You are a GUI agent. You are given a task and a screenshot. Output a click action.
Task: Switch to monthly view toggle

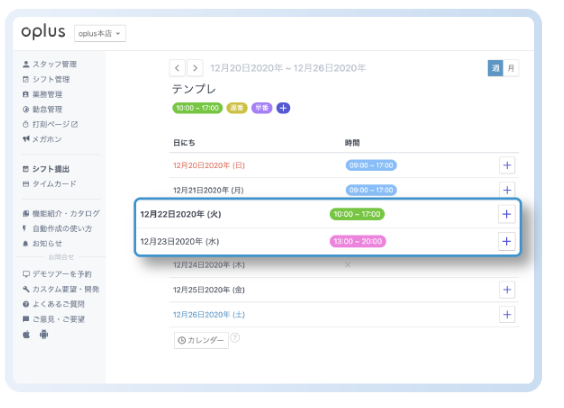(x=511, y=68)
